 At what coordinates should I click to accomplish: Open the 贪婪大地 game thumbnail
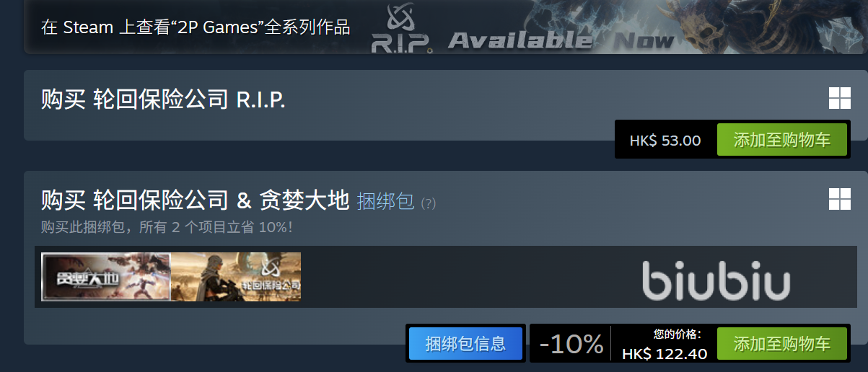click(x=106, y=277)
